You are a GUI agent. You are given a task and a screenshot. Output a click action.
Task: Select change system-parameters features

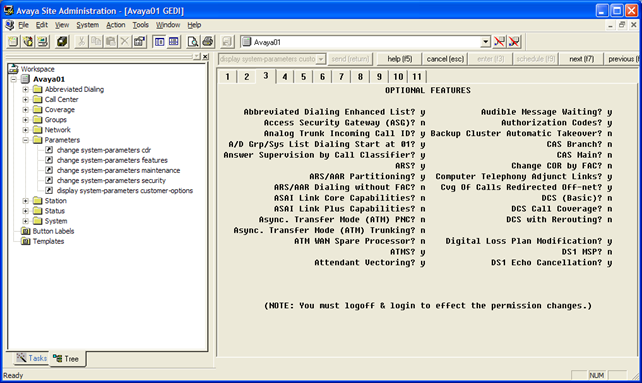coord(112,160)
